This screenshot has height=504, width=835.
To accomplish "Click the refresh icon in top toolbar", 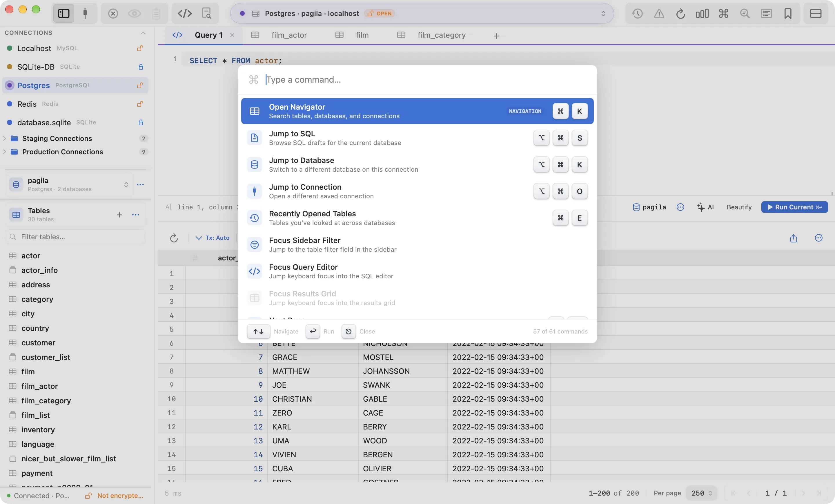I will tap(680, 14).
